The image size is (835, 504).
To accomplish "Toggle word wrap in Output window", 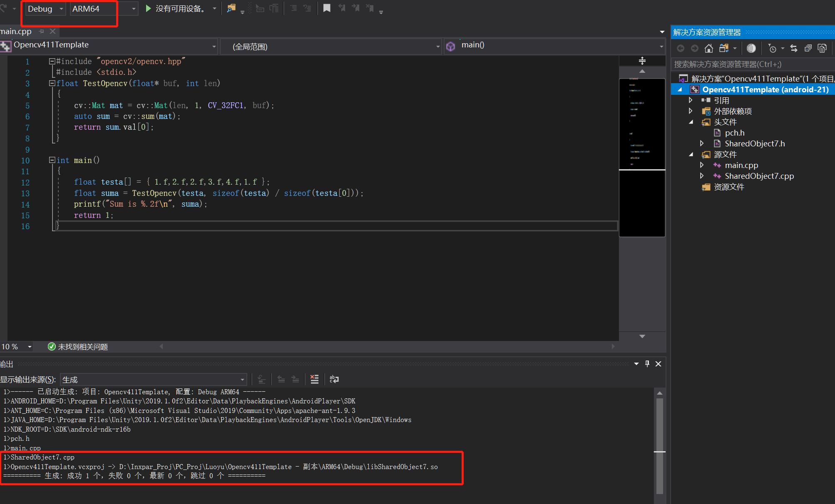I will (334, 379).
